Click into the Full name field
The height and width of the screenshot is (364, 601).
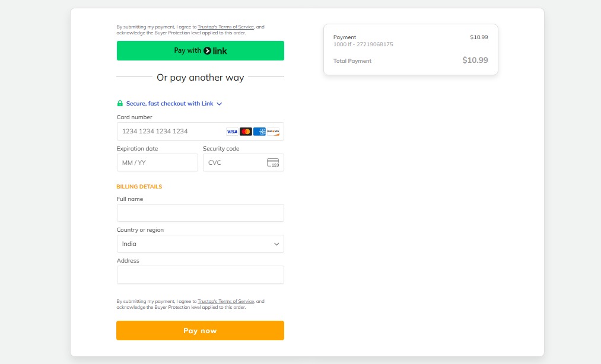point(200,213)
